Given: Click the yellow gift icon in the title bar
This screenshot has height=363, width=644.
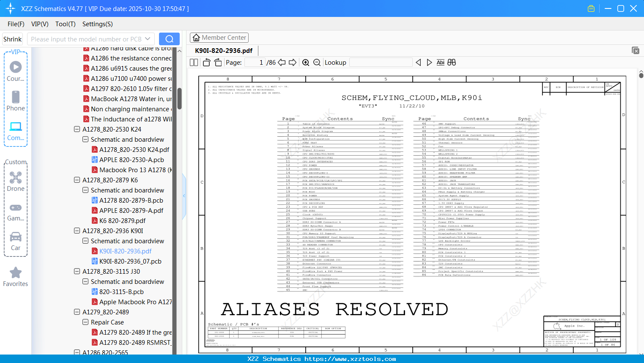Looking at the screenshot, I should (591, 8).
